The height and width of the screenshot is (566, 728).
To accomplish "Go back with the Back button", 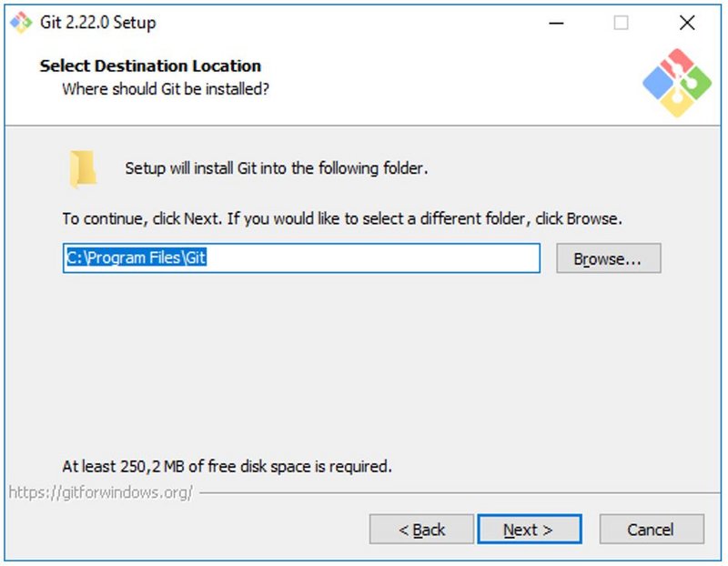I will click(421, 529).
